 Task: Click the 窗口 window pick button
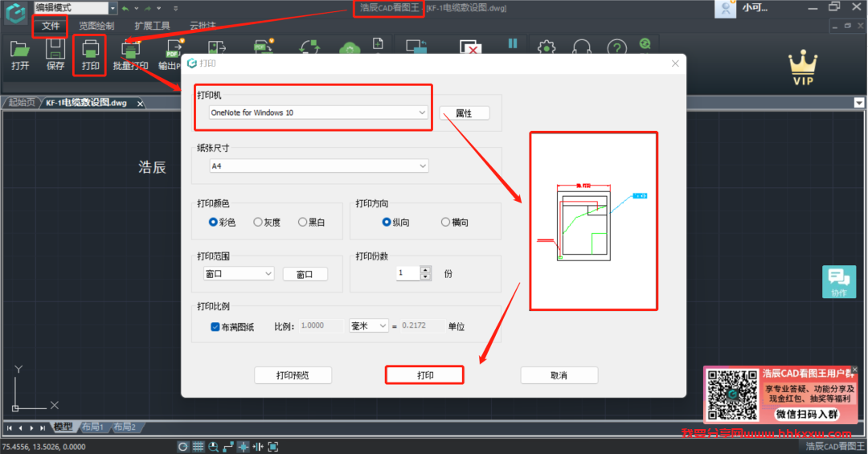[x=305, y=274]
